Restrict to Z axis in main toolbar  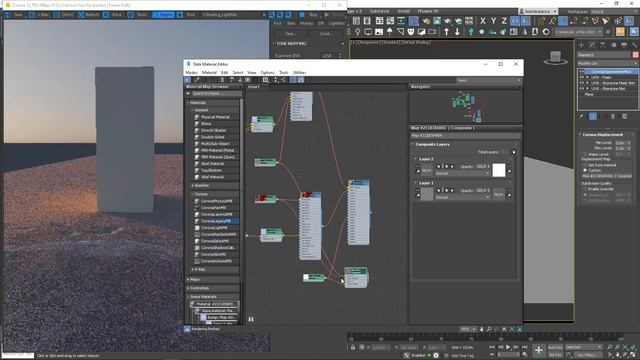(504, 21)
